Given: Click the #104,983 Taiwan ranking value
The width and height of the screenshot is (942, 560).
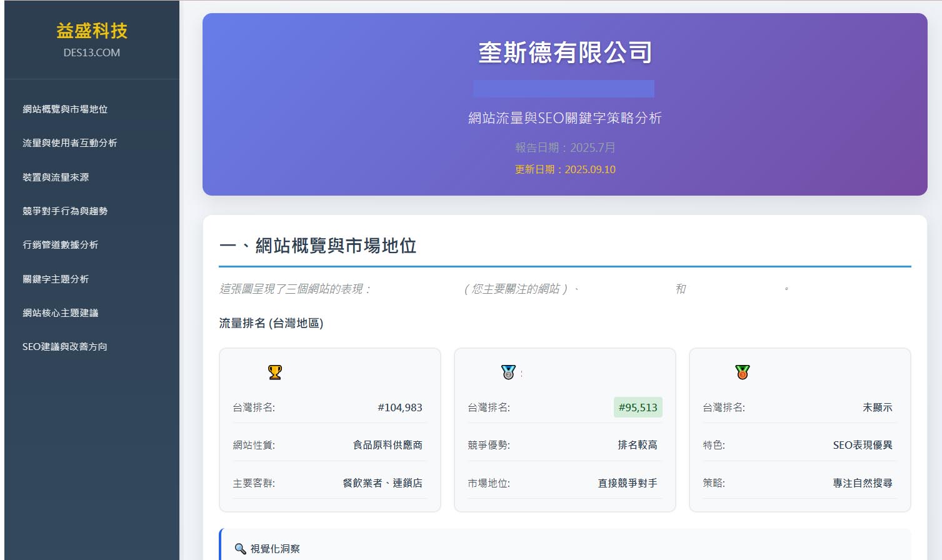Looking at the screenshot, I should pos(400,407).
